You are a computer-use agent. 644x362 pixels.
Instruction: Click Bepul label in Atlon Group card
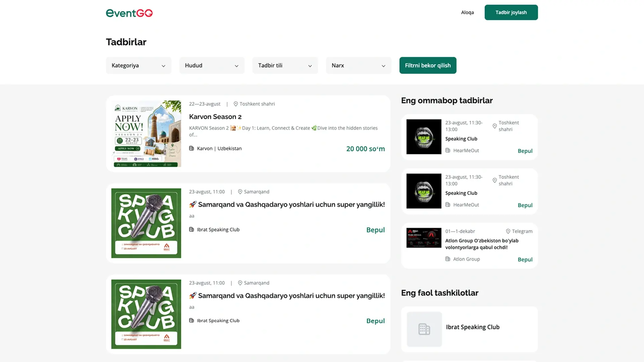[525, 259]
